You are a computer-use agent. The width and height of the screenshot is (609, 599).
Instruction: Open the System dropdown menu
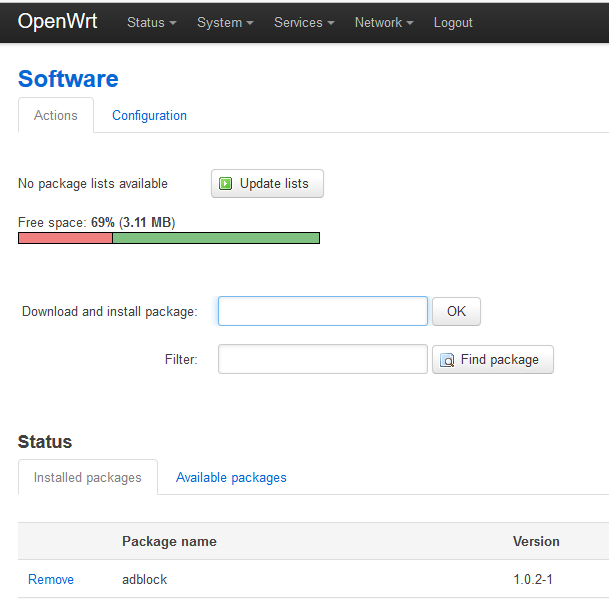point(225,23)
